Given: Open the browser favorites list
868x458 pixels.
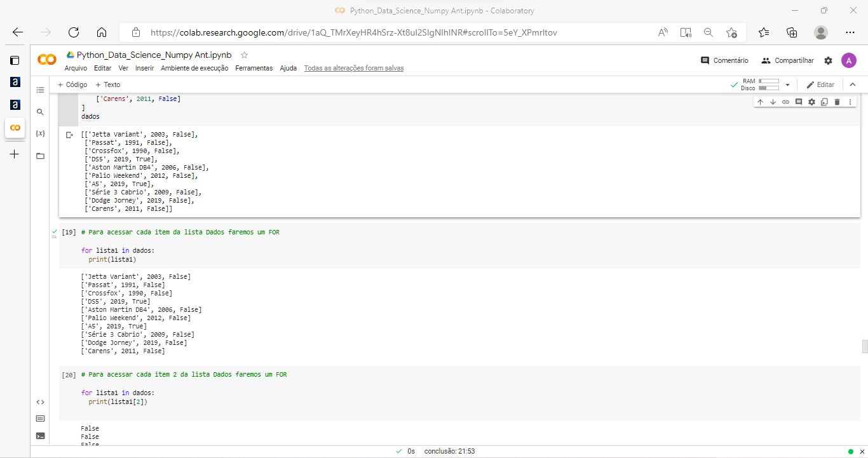Looking at the screenshot, I should tap(764, 32).
